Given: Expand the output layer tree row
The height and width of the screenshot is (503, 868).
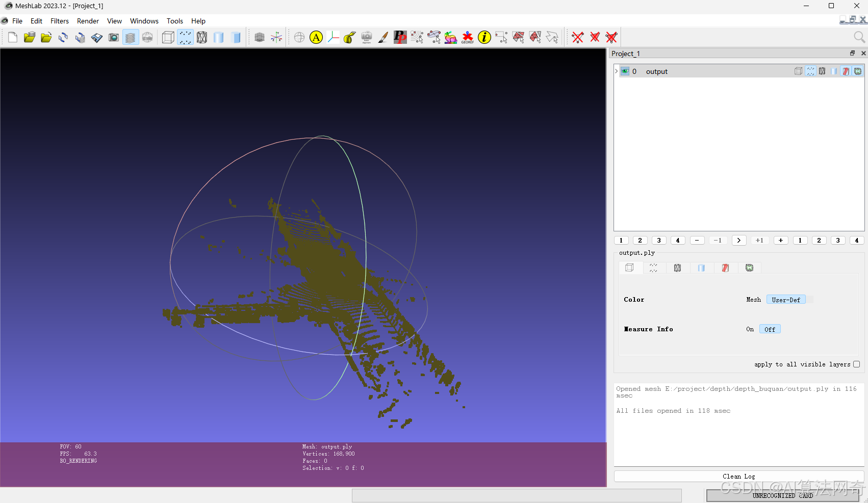Looking at the screenshot, I should coord(616,71).
